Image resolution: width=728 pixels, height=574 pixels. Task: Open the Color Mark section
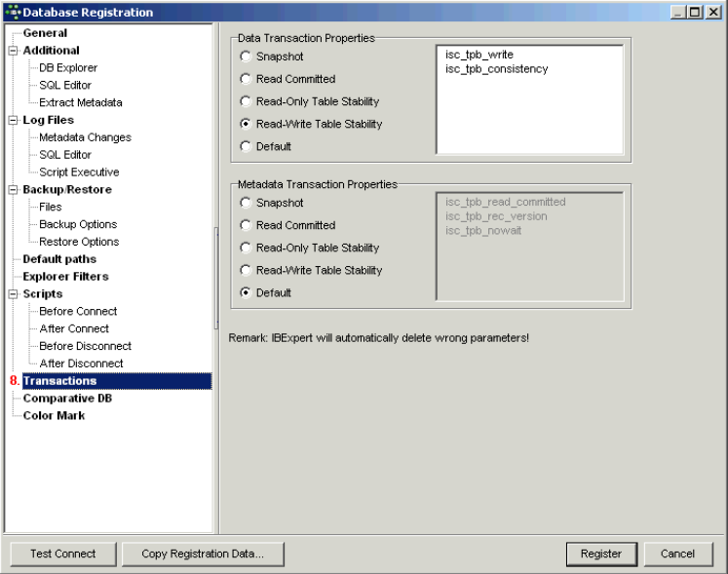click(x=54, y=415)
